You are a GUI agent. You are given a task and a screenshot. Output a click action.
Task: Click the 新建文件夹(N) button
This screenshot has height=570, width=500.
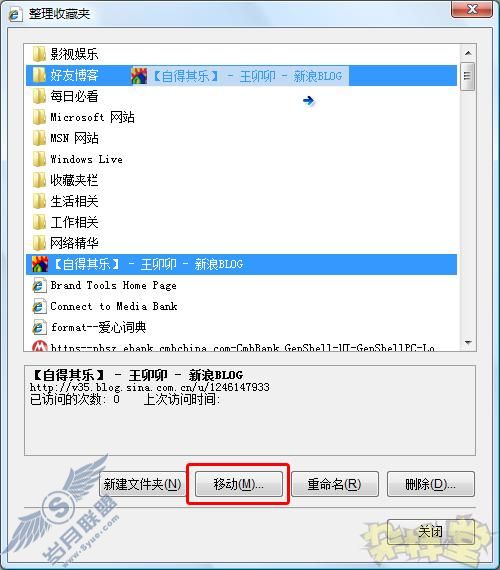(142, 484)
